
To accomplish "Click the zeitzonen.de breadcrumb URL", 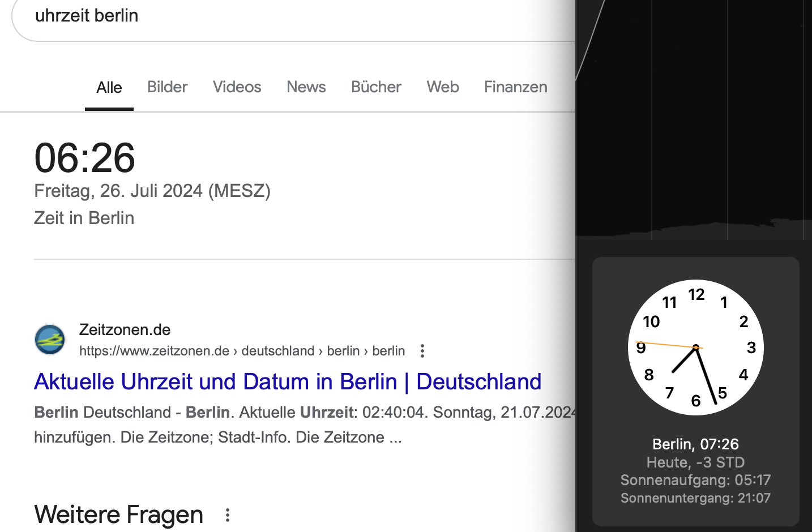I will 242,351.
